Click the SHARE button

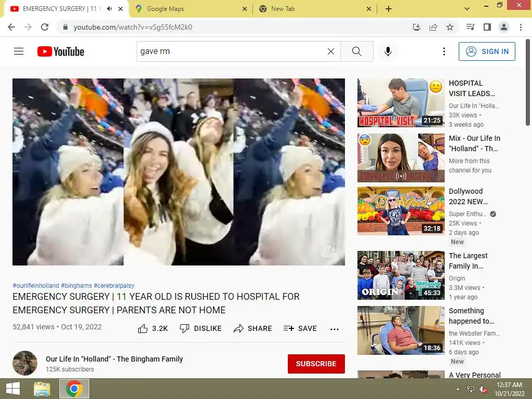[253, 328]
